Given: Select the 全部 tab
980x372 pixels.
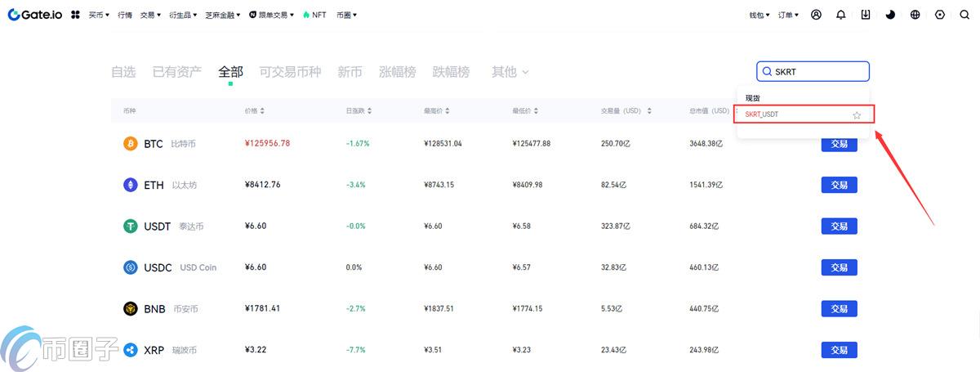Looking at the screenshot, I should tap(230, 72).
